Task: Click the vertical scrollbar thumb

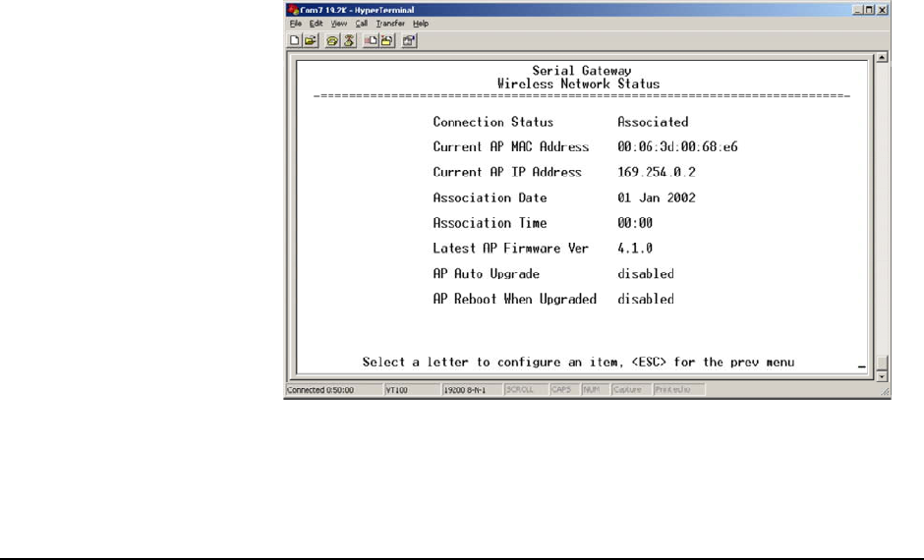Action: tap(882, 363)
